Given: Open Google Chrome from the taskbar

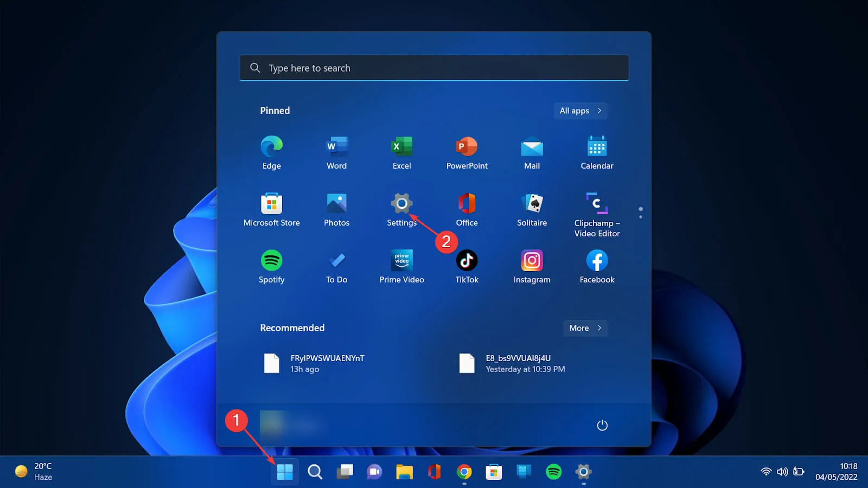Looking at the screenshot, I should (464, 472).
